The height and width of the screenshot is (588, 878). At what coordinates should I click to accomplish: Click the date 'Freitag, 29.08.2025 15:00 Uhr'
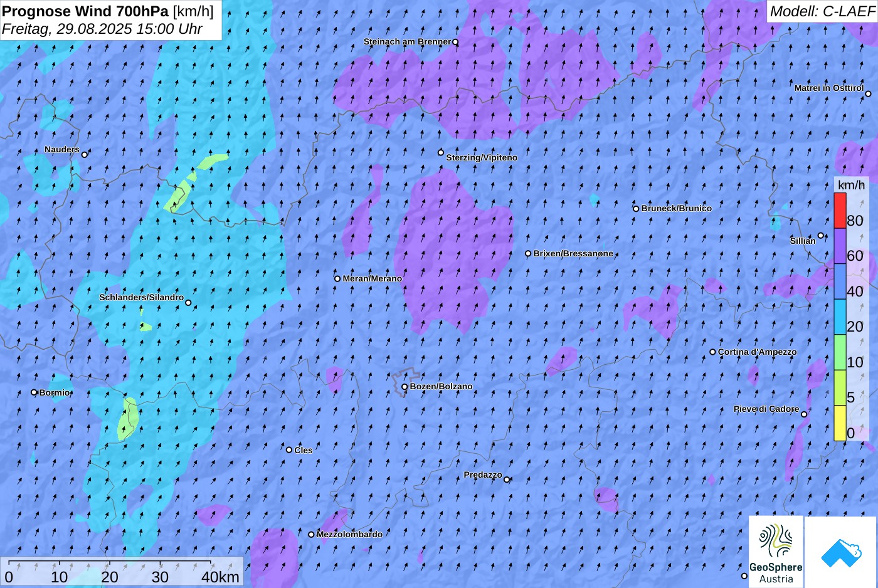tap(102, 29)
